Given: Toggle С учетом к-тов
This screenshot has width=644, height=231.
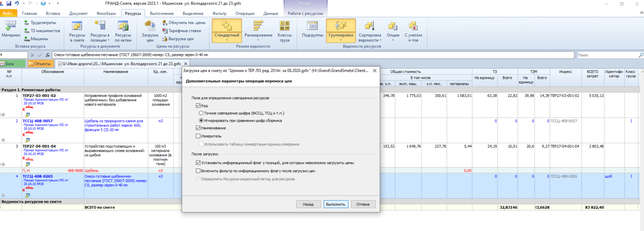Looking at the screenshot, I should [x=413, y=30].
